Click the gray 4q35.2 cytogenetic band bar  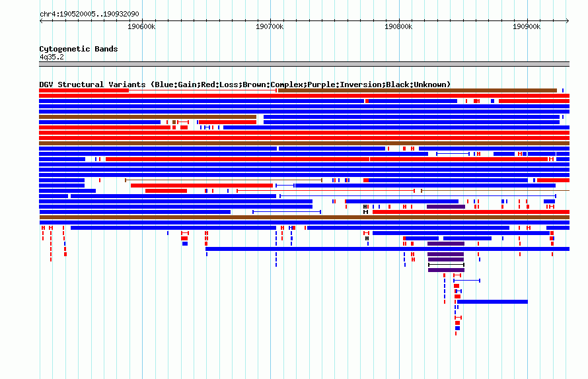click(304, 64)
